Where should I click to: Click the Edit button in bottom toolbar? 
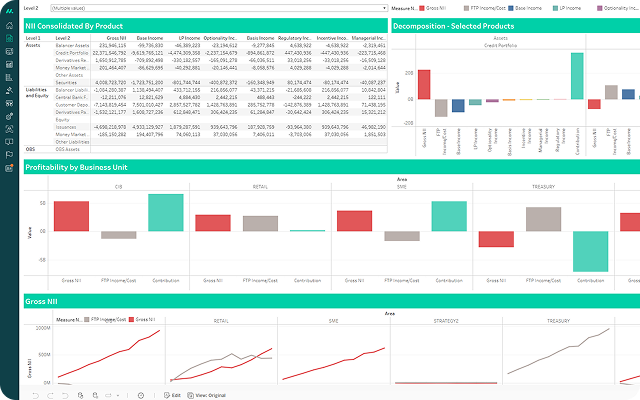tap(172, 395)
